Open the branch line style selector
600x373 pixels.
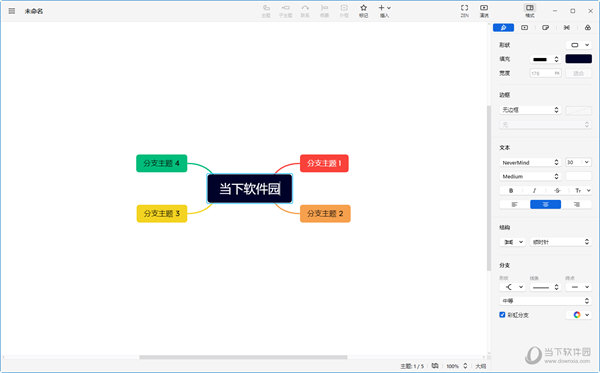tap(545, 287)
